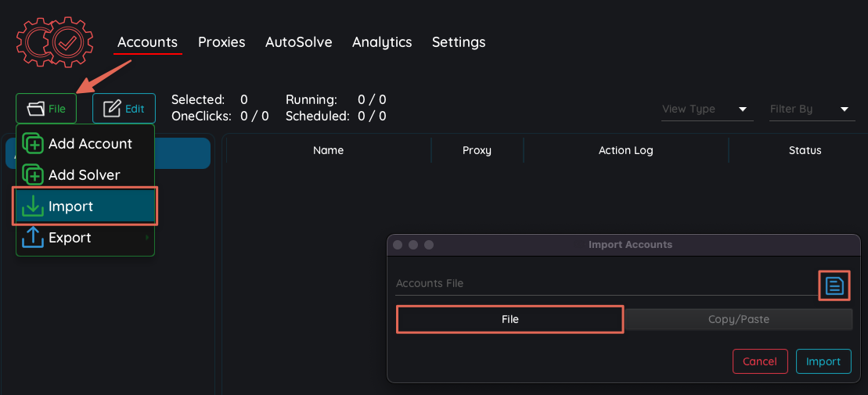Choose Add Solver menu entry
The height and width of the screenshot is (395, 868).
click(x=85, y=175)
